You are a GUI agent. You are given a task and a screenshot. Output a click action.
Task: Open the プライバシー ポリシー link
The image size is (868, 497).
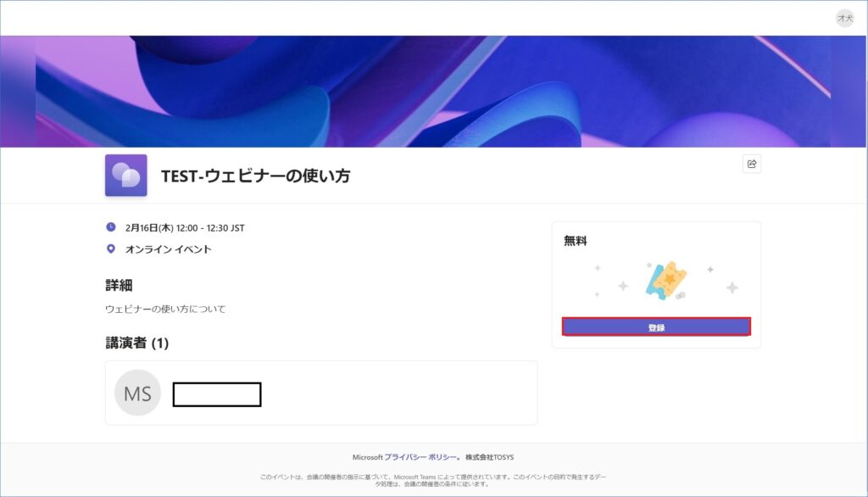tap(420, 457)
